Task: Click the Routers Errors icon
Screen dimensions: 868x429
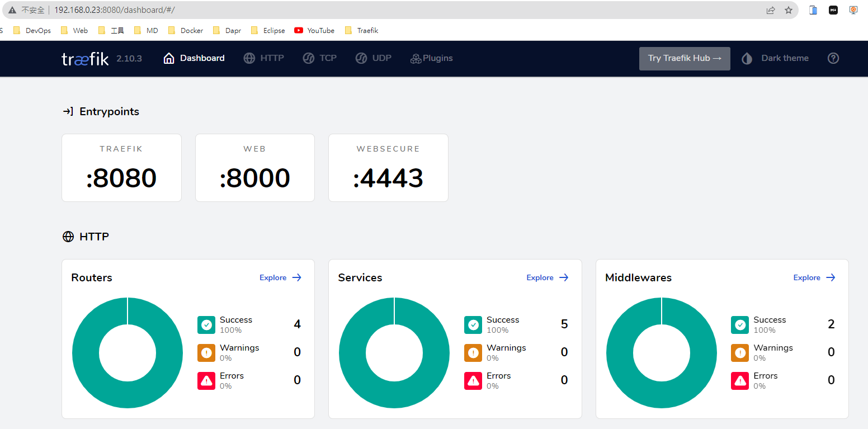Action: 206,381
